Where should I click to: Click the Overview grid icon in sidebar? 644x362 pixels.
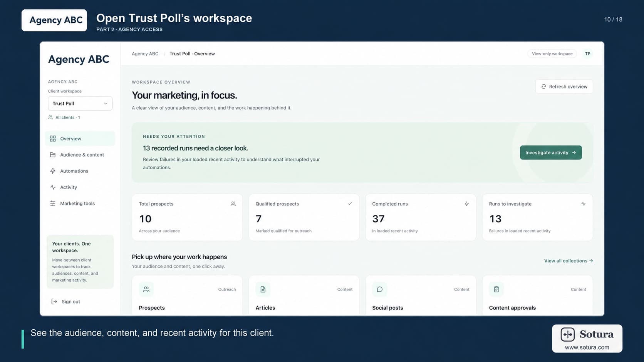pos(53,138)
